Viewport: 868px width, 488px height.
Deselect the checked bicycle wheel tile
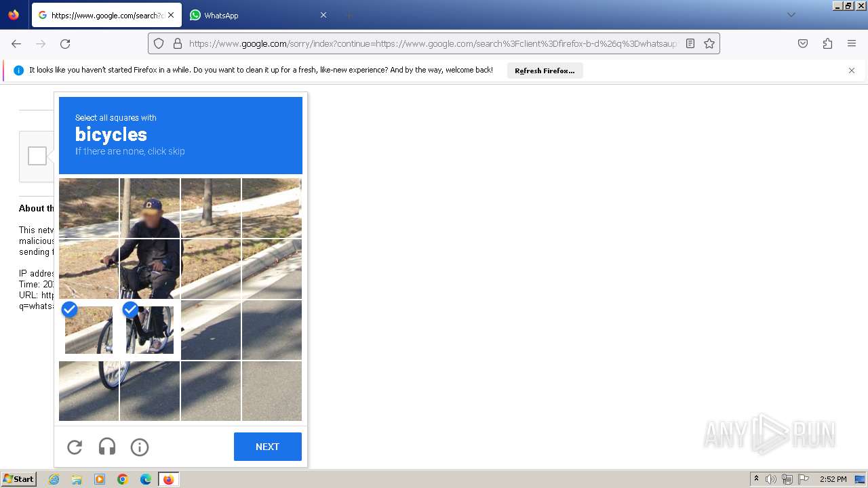point(89,330)
